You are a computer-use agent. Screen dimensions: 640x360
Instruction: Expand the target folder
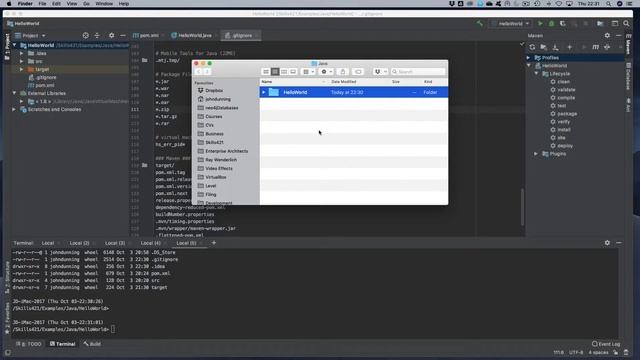click(22, 69)
